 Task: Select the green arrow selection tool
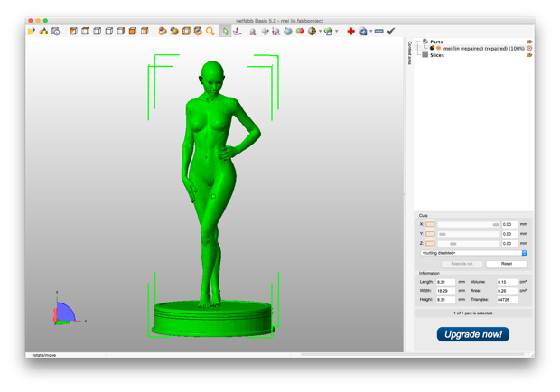[x=226, y=32]
